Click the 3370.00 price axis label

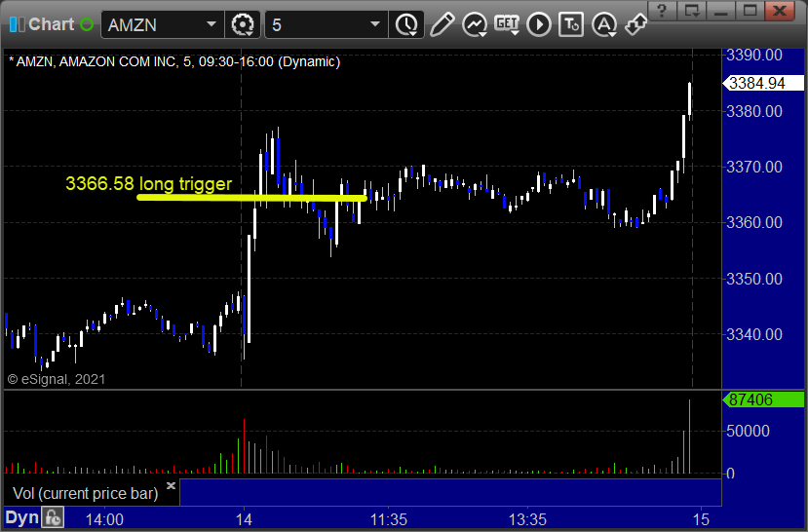pos(753,167)
